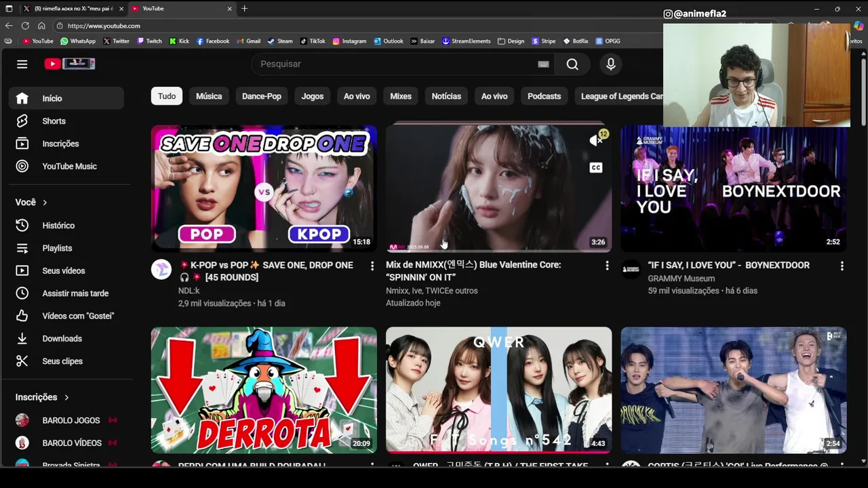Viewport: 868px width, 488px height.
Task: Open Playlists in sidebar
Action: pyautogui.click(x=66, y=248)
